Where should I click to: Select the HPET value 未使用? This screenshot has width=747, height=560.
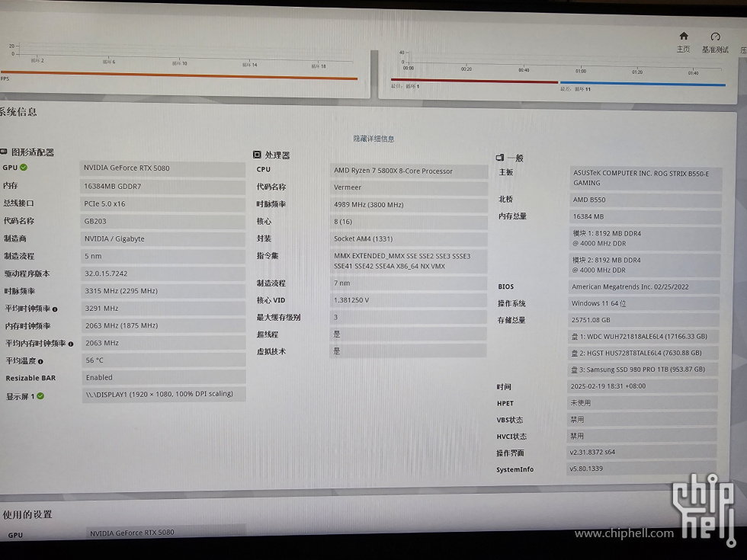[x=642, y=403]
